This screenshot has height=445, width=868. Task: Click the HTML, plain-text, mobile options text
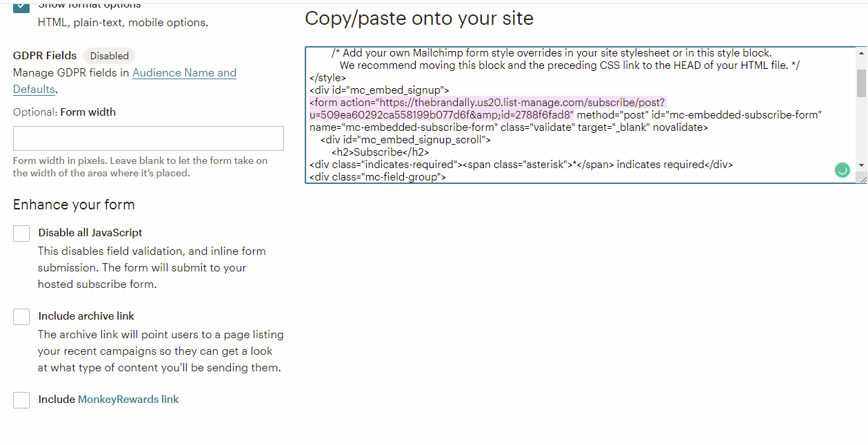pyautogui.click(x=123, y=23)
